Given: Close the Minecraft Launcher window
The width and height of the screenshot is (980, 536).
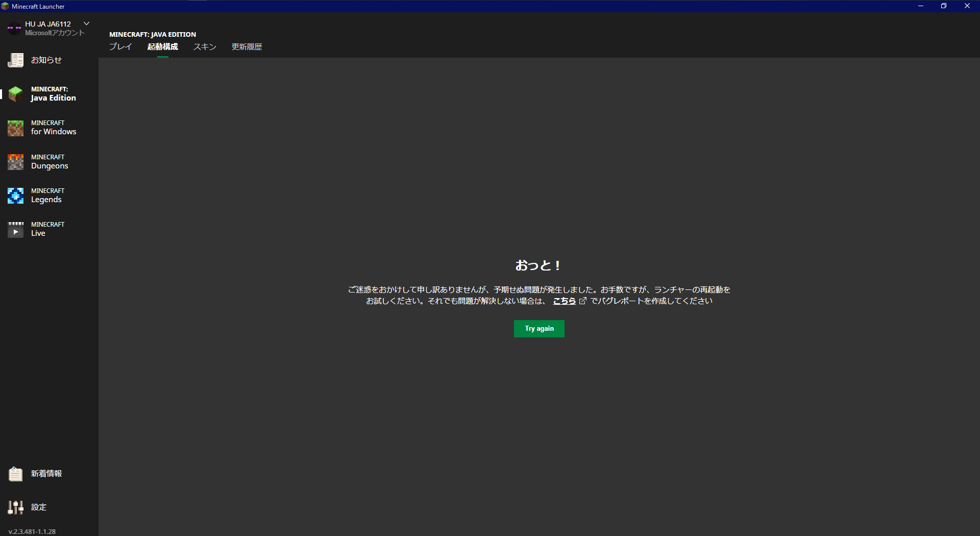Looking at the screenshot, I should click(x=967, y=6).
